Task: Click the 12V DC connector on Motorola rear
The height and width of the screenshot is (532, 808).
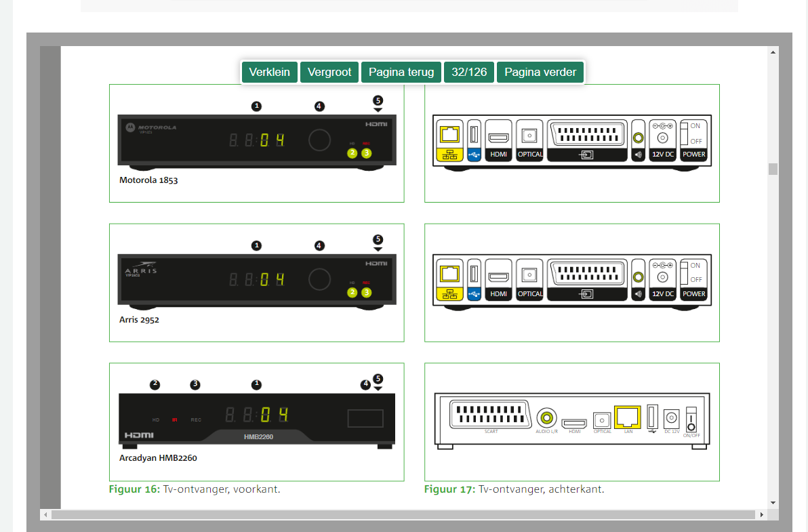Action: 663,140
